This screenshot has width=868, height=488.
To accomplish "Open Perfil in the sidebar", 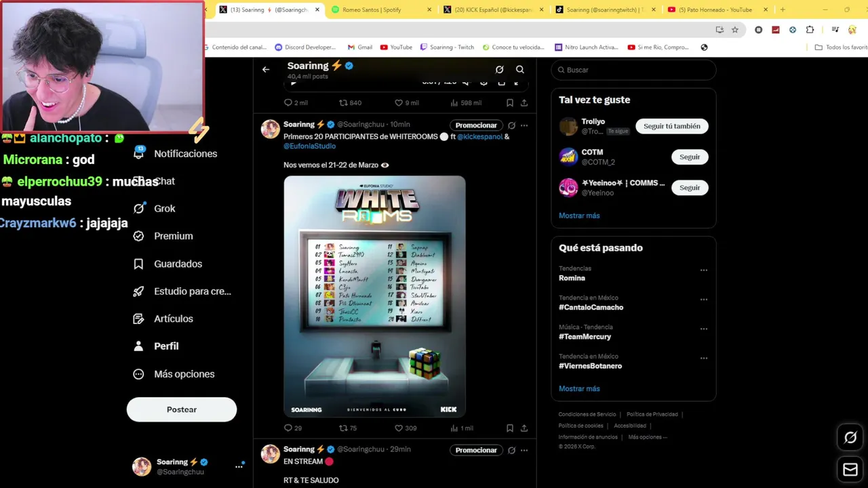I will coord(156,346).
